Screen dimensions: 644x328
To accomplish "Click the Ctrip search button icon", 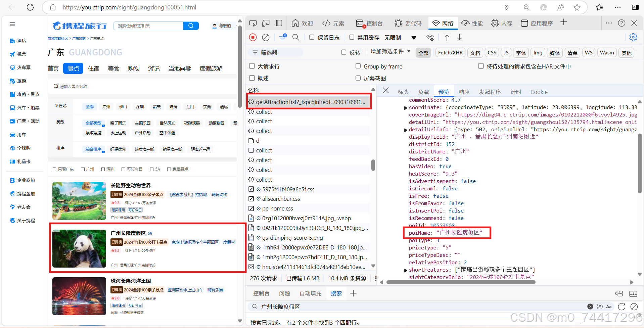I will [x=191, y=26].
